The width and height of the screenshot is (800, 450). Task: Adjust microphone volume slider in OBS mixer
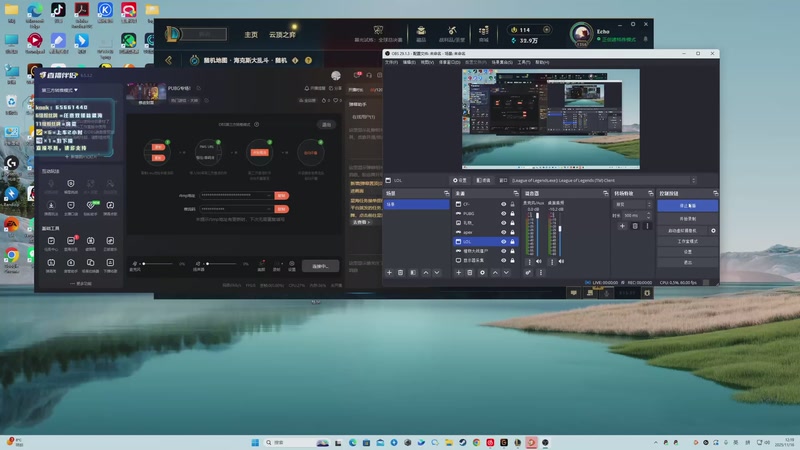(x=537, y=234)
